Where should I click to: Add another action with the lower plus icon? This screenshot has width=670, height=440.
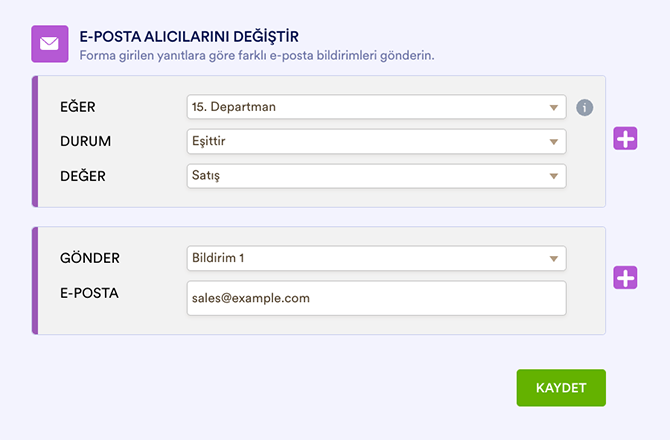click(625, 278)
